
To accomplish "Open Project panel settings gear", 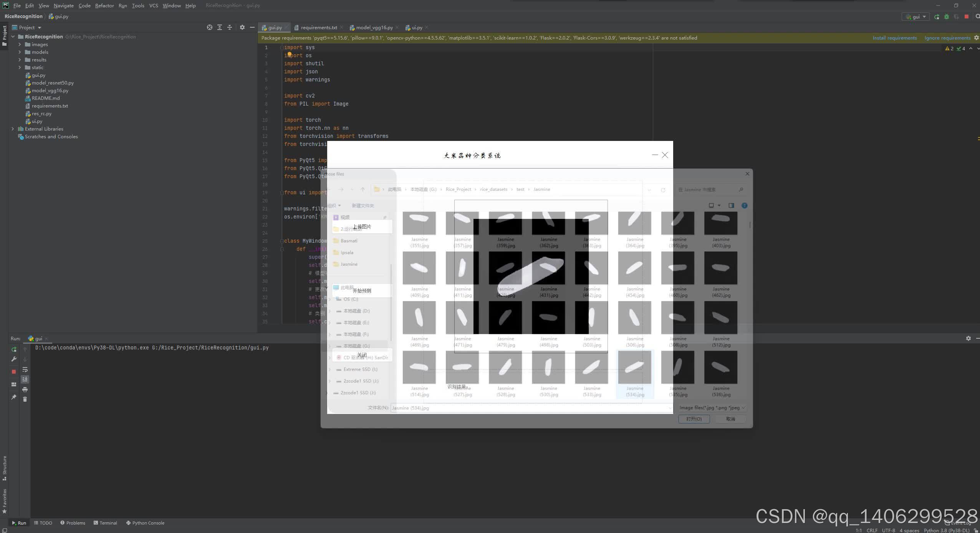I will click(242, 27).
